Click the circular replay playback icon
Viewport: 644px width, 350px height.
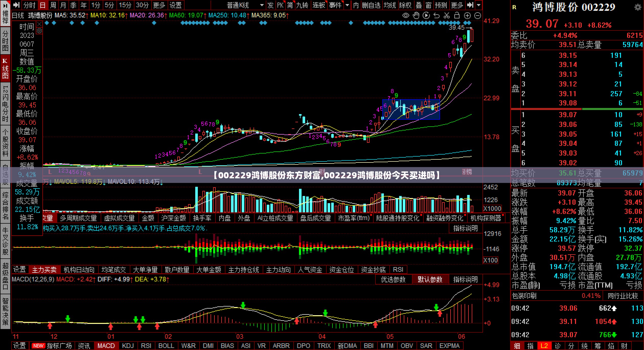(x=426, y=16)
